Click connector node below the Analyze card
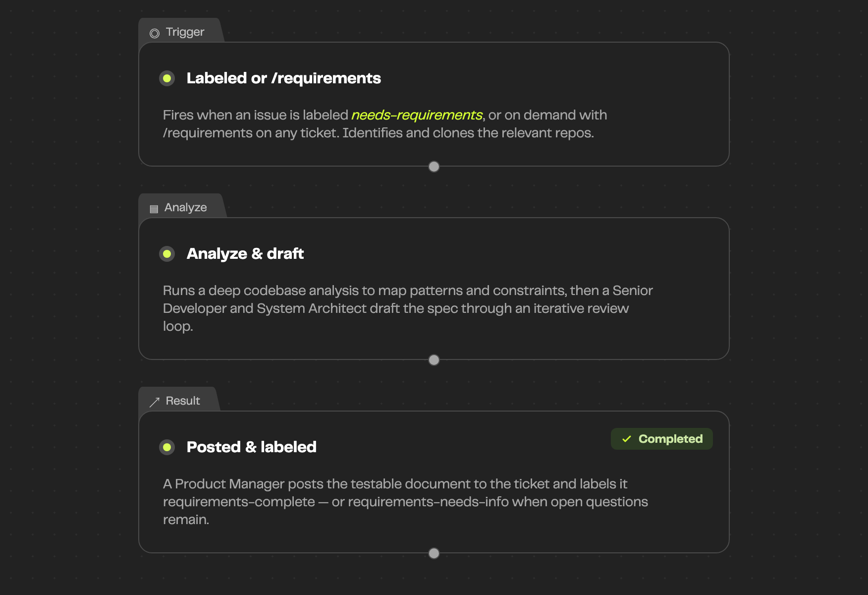The width and height of the screenshot is (868, 595). tap(434, 360)
